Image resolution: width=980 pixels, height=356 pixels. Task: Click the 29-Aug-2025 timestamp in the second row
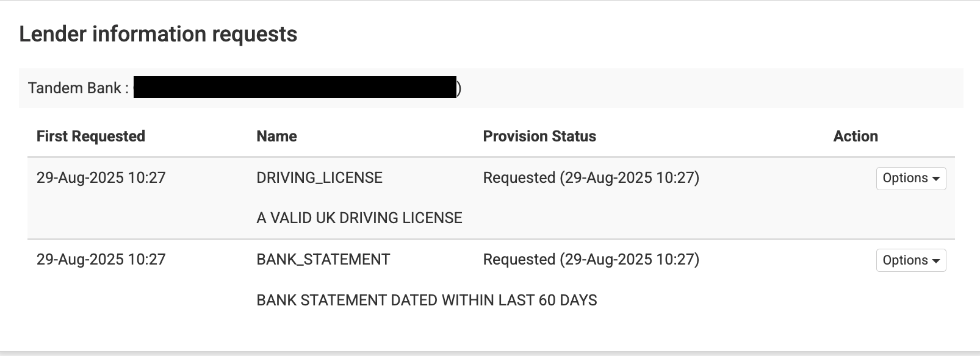101,259
